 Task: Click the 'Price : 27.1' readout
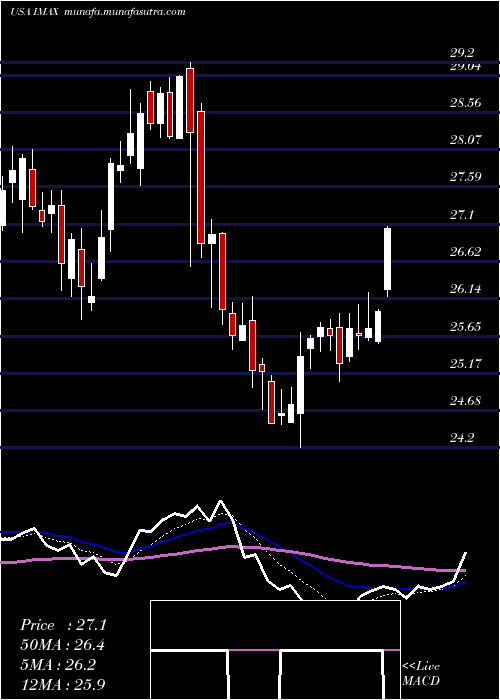click(x=63, y=625)
